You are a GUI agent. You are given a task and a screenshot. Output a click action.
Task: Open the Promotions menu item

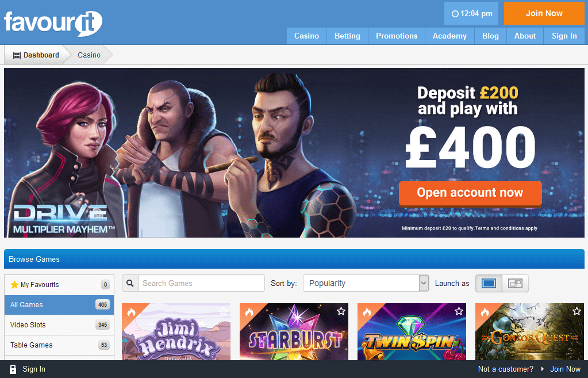pyautogui.click(x=397, y=36)
